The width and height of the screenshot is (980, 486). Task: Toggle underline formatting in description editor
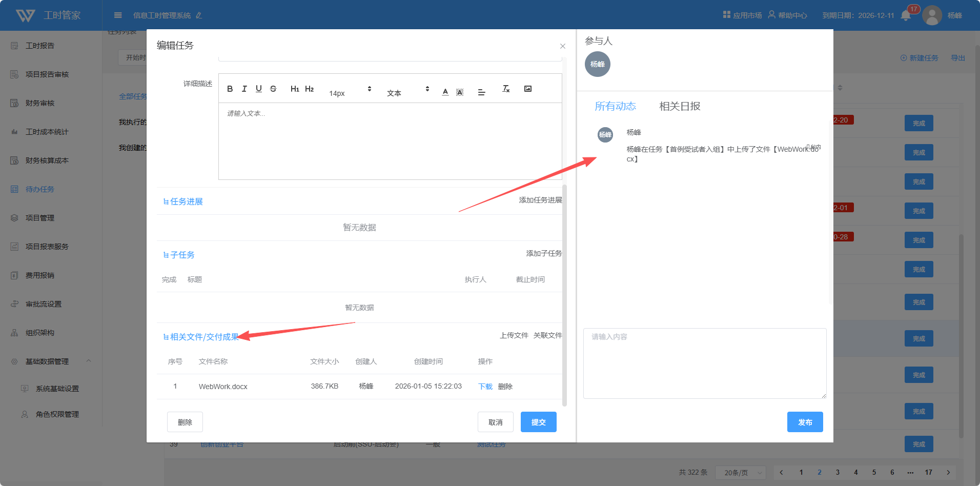(x=259, y=89)
